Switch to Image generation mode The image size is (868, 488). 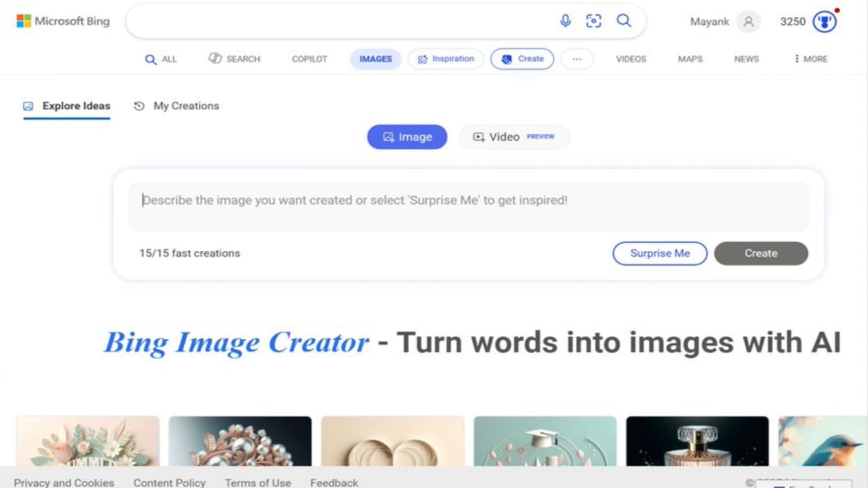(x=407, y=136)
